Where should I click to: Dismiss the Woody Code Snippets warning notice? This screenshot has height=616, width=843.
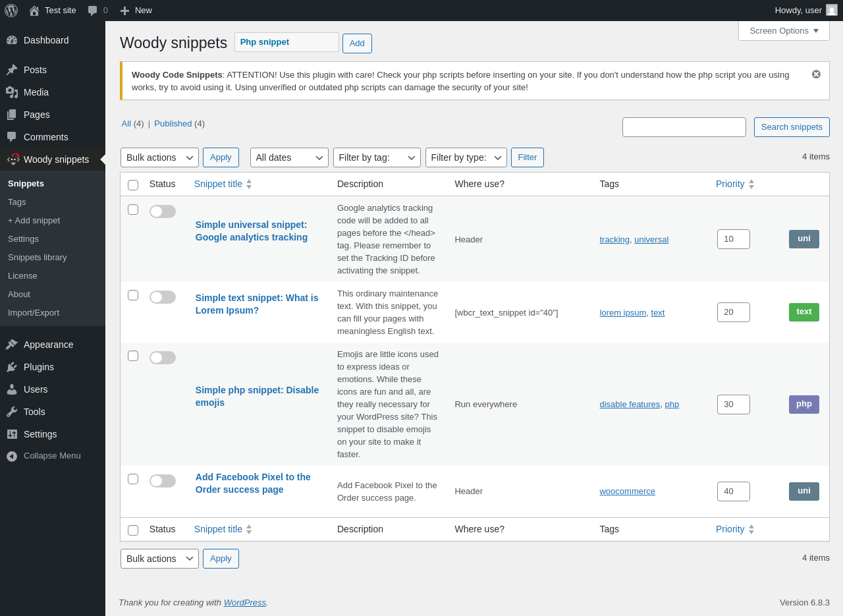(816, 74)
